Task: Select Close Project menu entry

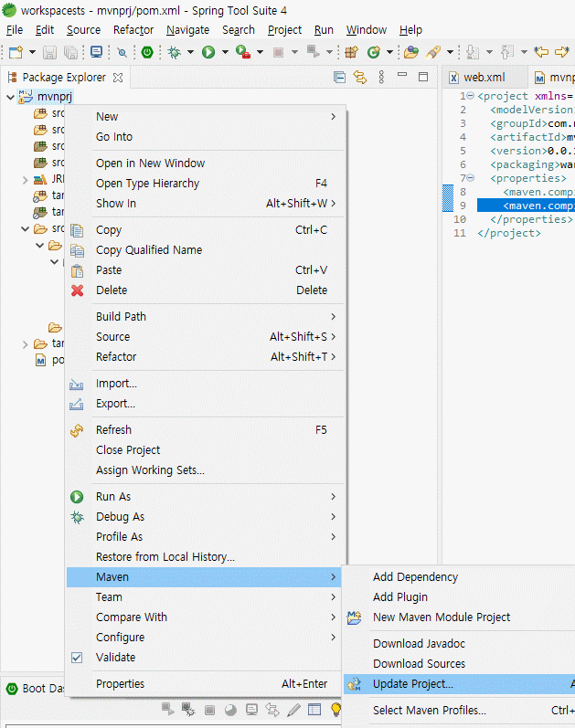Action: tap(205, 450)
